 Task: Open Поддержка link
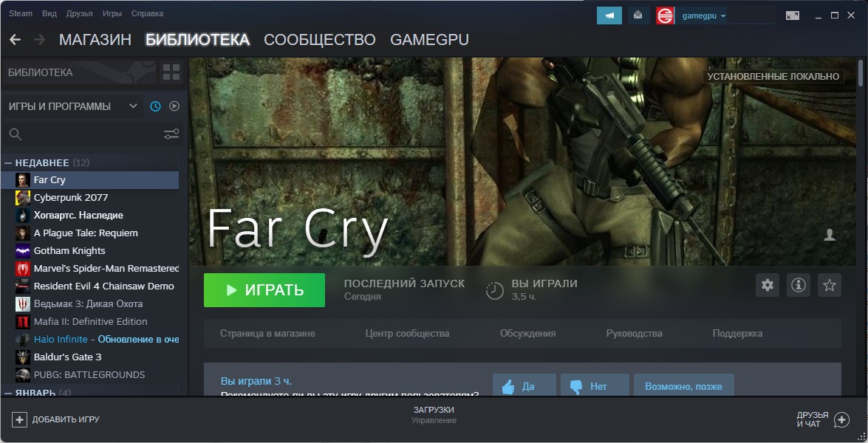(737, 334)
